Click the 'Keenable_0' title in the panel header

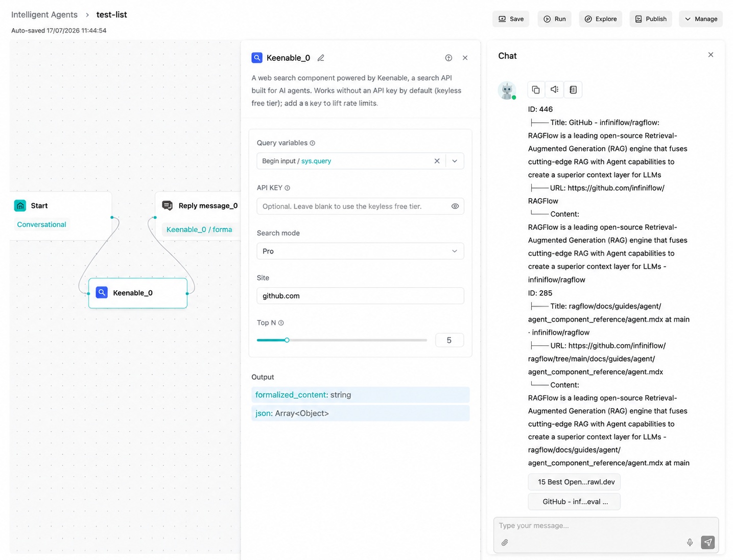(x=288, y=58)
